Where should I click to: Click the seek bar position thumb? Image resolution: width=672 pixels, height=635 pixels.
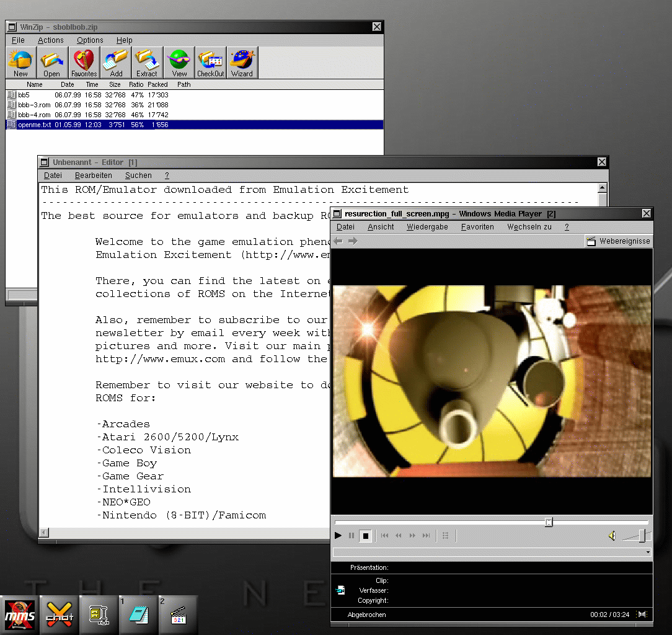tap(549, 523)
